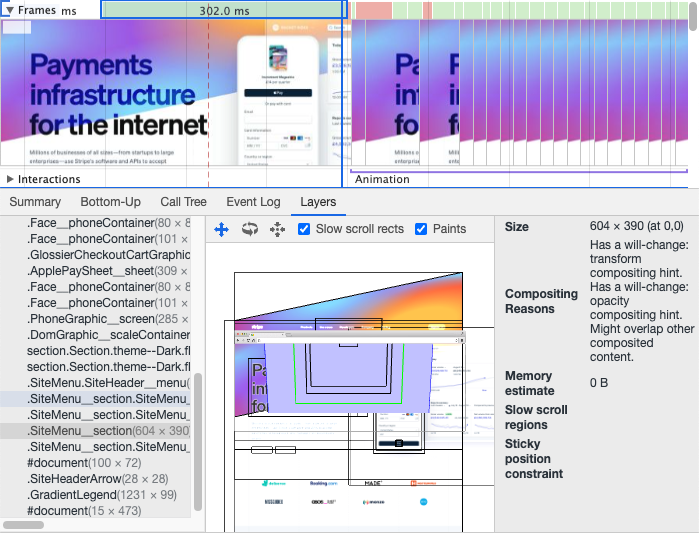This screenshot has height=533, width=699.
Task: Click the reset transform icon
Action: click(x=277, y=230)
